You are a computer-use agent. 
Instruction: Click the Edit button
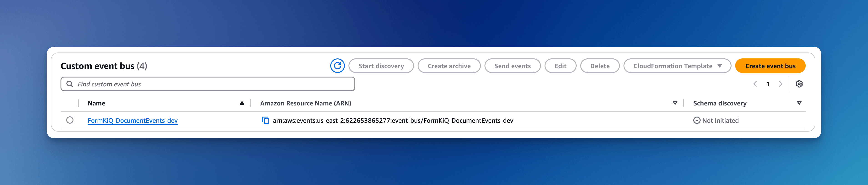pyautogui.click(x=560, y=66)
